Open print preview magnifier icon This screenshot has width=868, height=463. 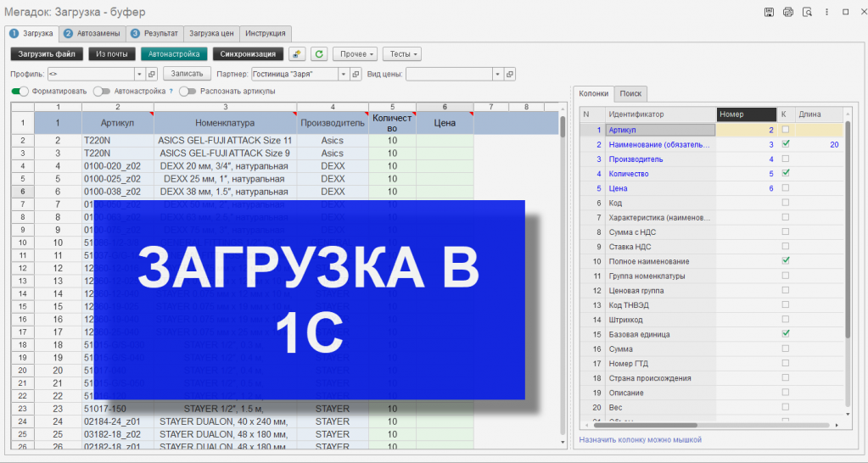(807, 12)
